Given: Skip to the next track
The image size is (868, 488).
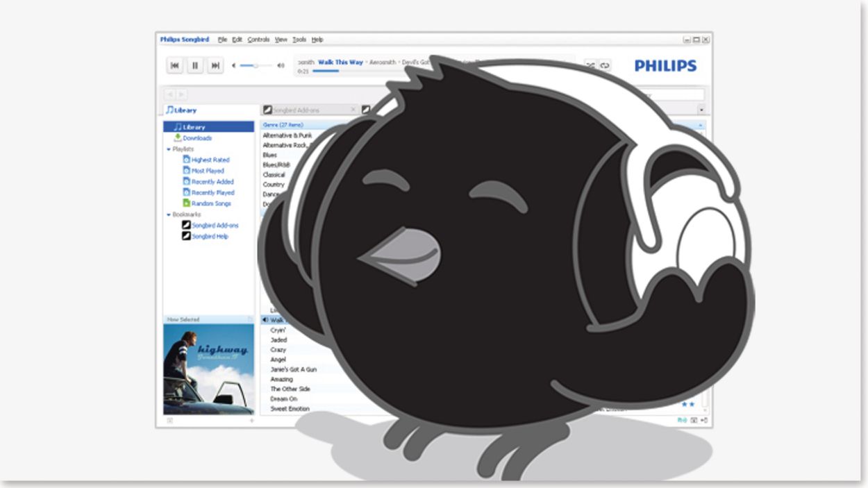Looking at the screenshot, I should (x=215, y=65).
